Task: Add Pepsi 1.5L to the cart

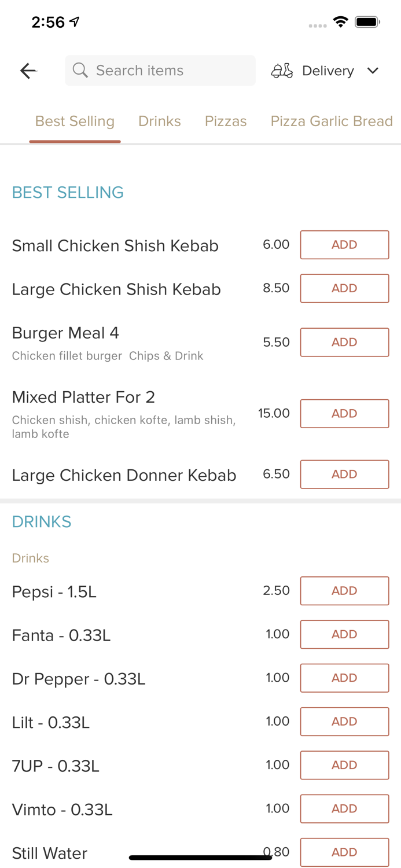Action: tap(344, 591)
